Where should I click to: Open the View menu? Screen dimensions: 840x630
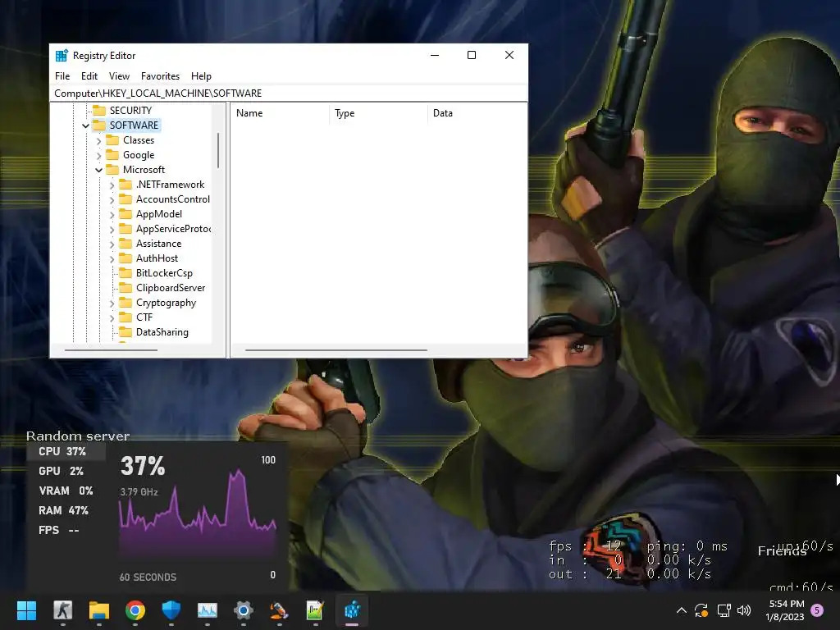click(x=119, y=76)
